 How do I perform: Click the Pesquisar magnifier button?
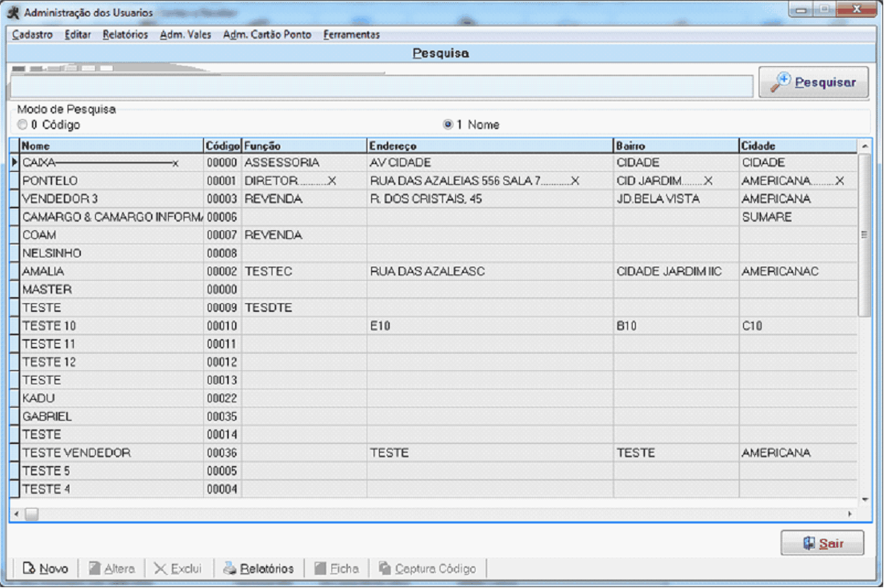[813, 82]
